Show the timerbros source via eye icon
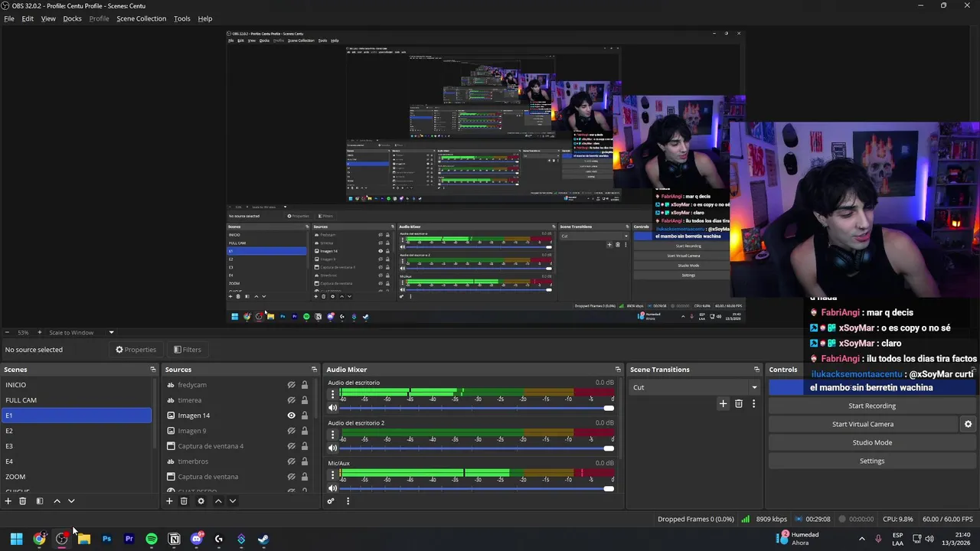Viewport: 980px width, 551px height. (291, 461)
